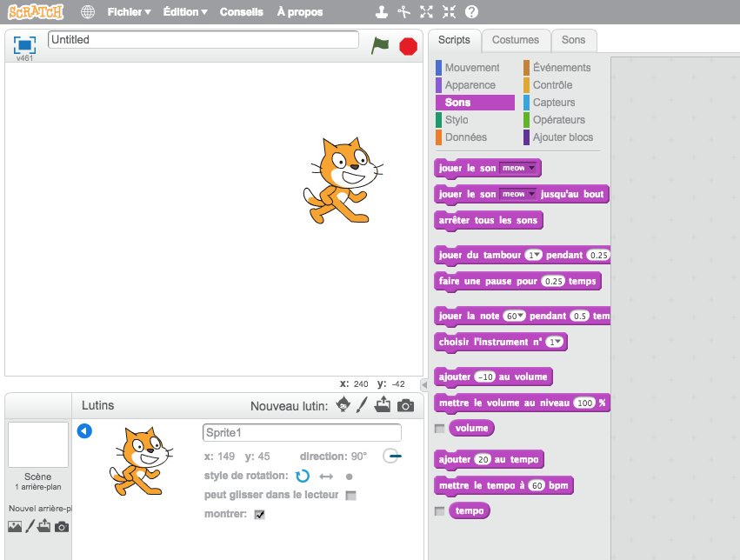Viewport: 740px width, 560px height.
Task: Set rotation style to left-right
Action: point(326,477)
